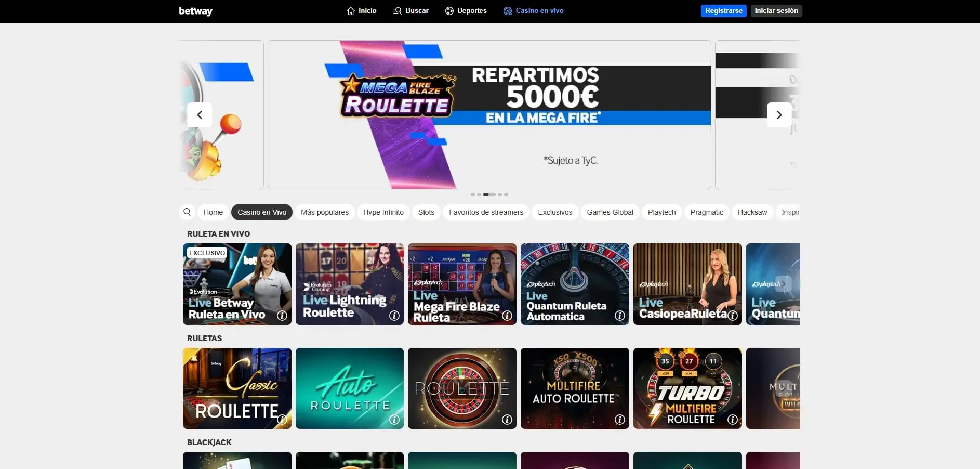This screenshot has height=469, width=980.
Task: Click the RULETA EN VIVO section heading
Action: coord(218,234)
